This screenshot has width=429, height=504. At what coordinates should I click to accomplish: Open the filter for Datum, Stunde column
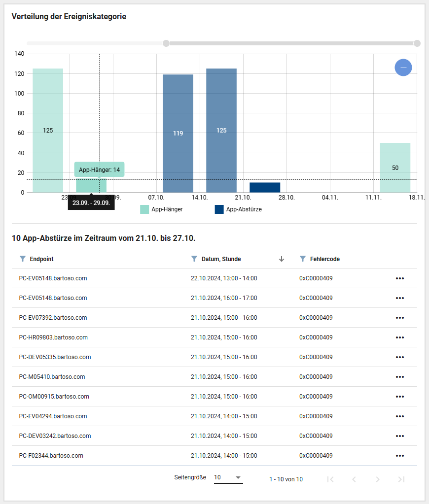pos(194,259)
